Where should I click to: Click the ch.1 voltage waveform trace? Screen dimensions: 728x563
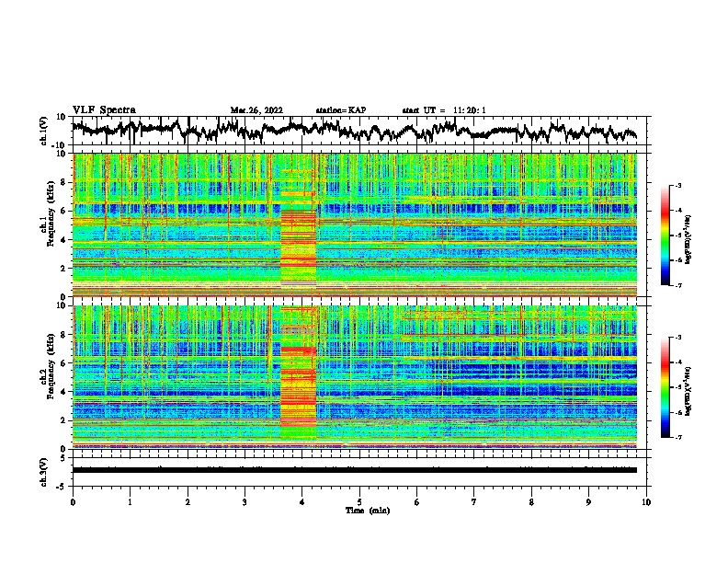pos(354,131)
